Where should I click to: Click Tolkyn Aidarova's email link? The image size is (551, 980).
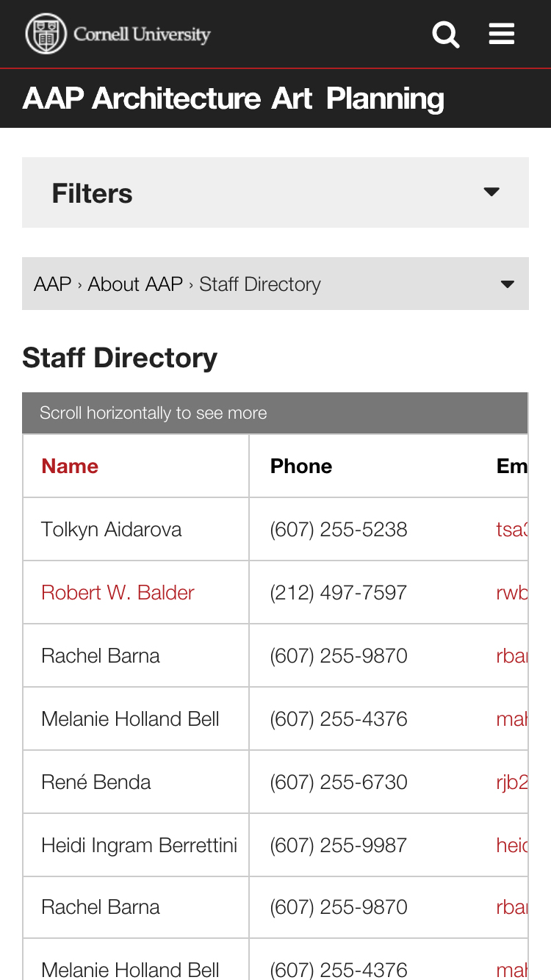tap(512, 530)
